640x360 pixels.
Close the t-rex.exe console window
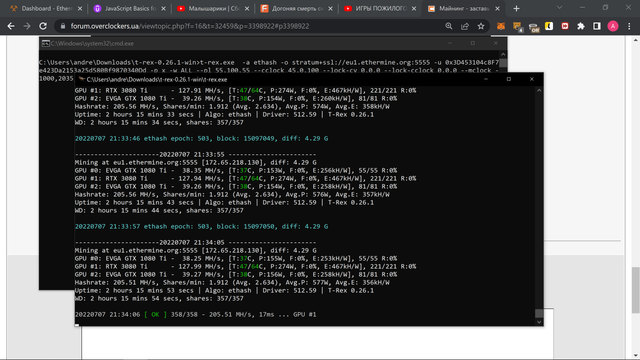(531, 79)
